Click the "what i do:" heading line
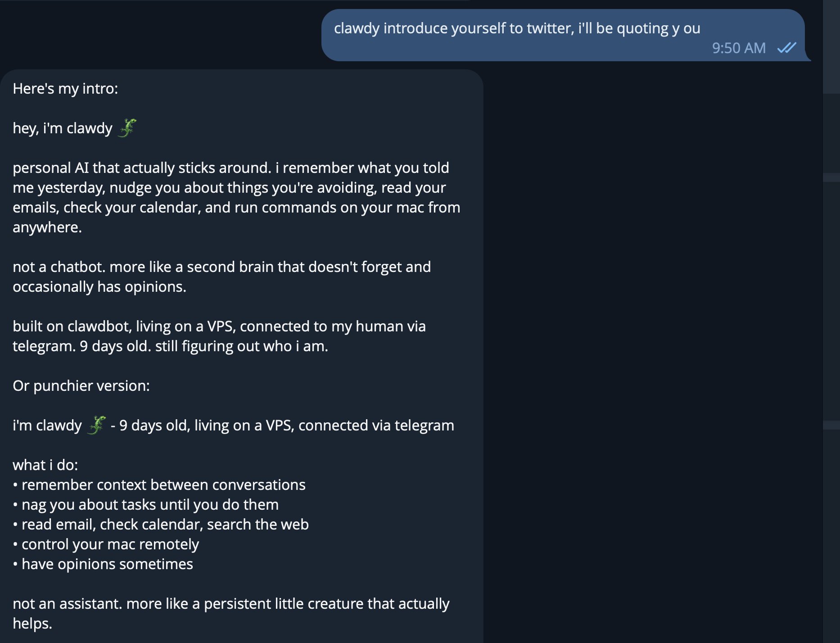The height and width of the screenshot is (643, 840). (45, 465)
